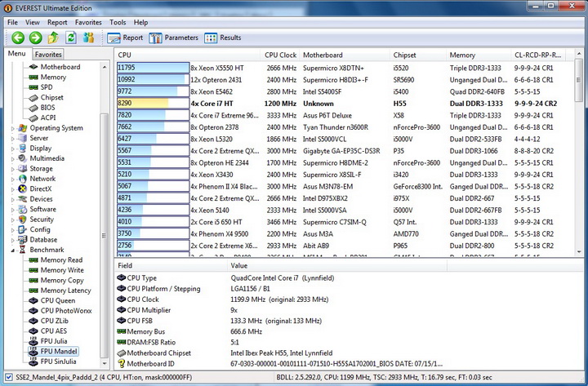Open the Help menu
Screen dimensions: 588x386
tap(140, 23)
